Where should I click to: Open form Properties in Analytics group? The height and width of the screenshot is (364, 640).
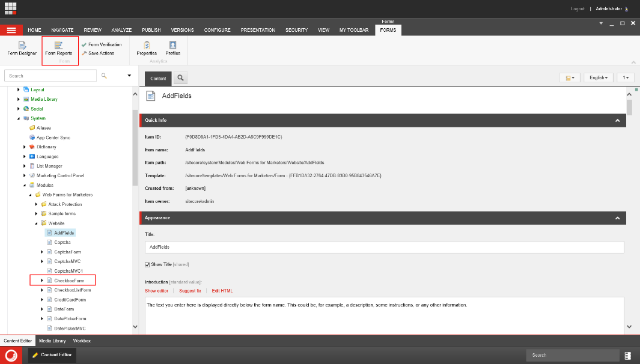147,48
